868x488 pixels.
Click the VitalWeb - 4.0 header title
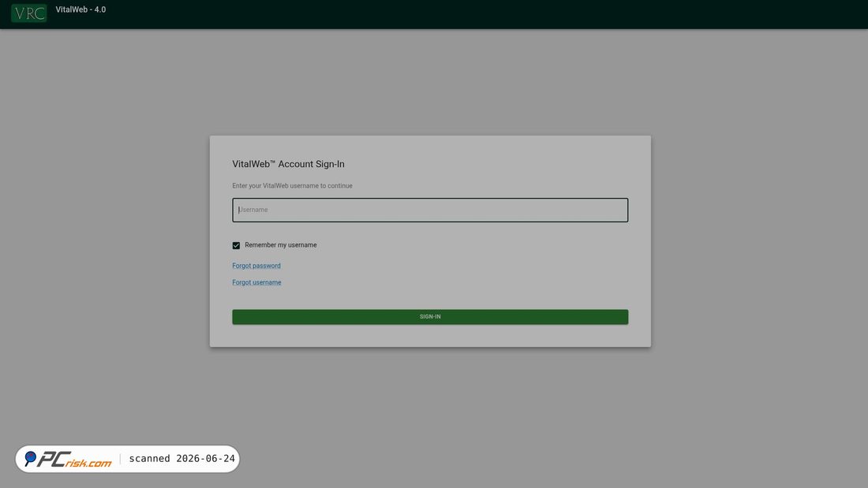pos(80,10)
